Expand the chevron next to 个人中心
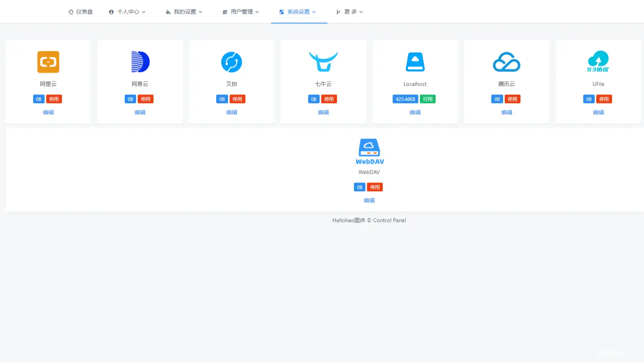 tap(144, 12)
